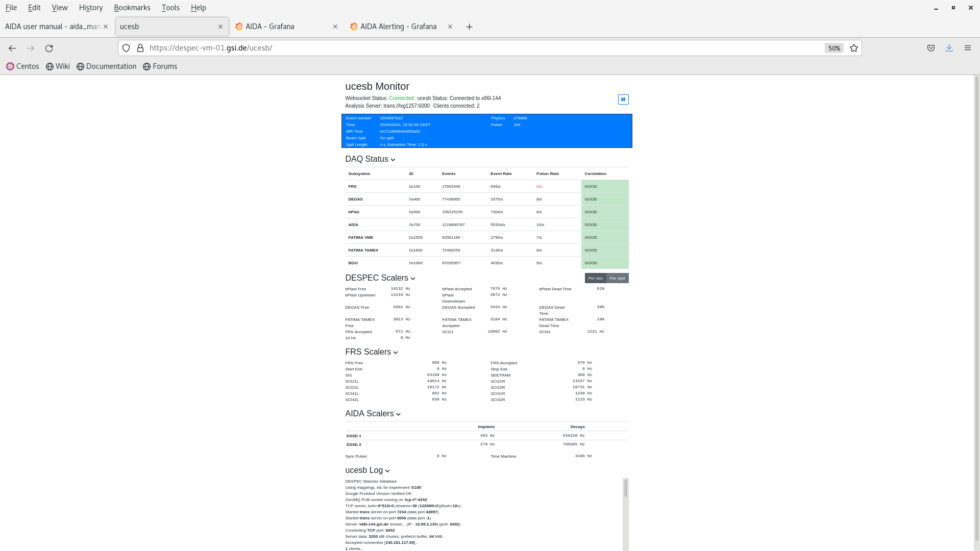Viewport: 980px width, 551px height.
Task: Reload the current page
Action: coord(49,48)
